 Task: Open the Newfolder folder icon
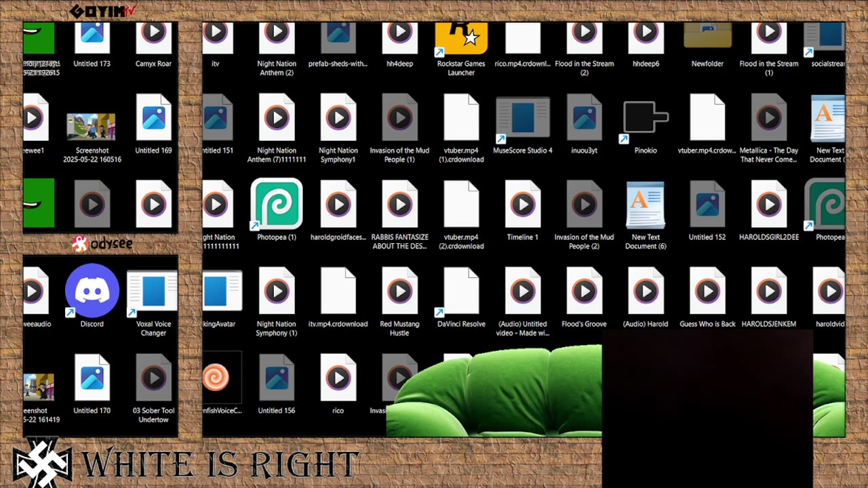[707, 35]
